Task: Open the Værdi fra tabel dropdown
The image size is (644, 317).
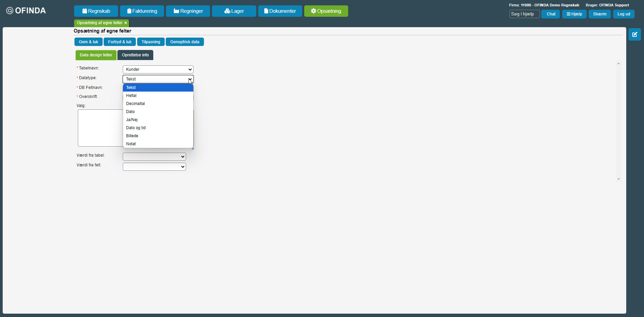Action: (x=154, y=157)
